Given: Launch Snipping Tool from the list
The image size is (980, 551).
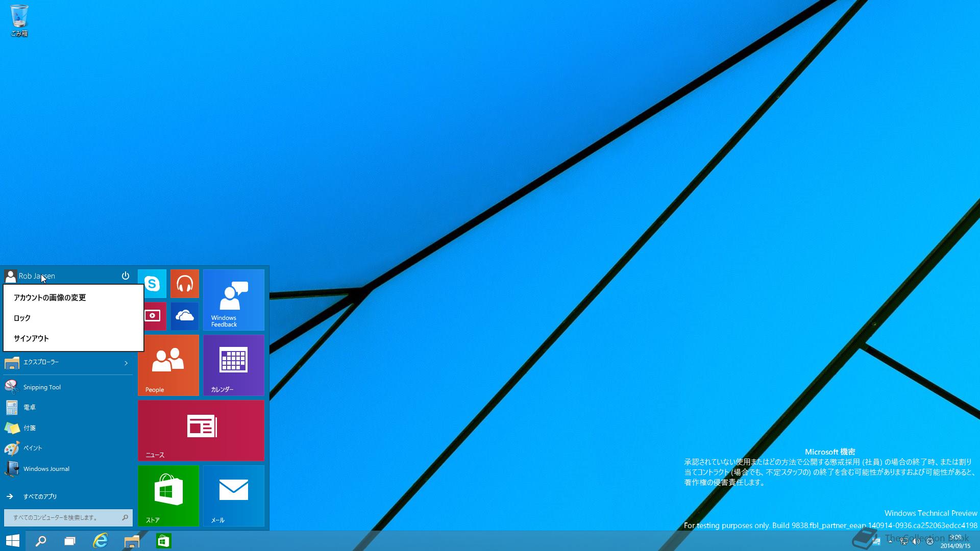Looking at the screenshot, I should pos(42,387).
